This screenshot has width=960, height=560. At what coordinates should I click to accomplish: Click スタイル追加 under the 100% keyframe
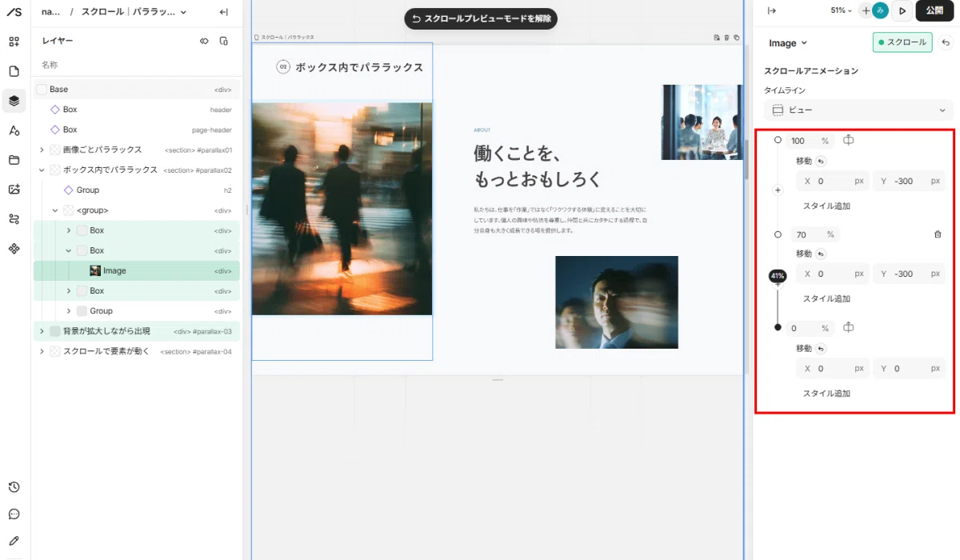tap(826, 206)
